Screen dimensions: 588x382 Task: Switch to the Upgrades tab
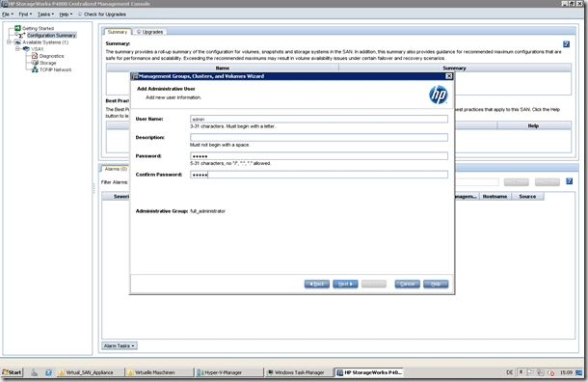click(x=150, y=32)
